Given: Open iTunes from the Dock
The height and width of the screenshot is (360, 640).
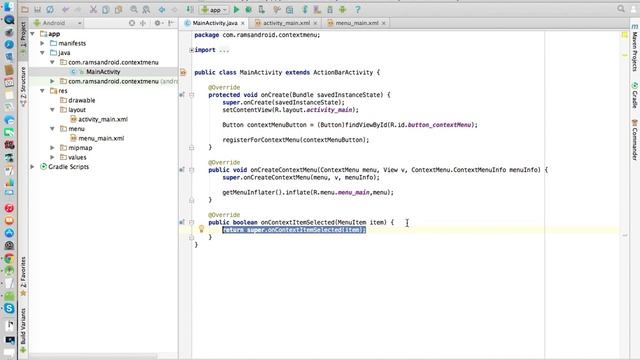Looking at the screenshot, I should click(x=9, y=208).
